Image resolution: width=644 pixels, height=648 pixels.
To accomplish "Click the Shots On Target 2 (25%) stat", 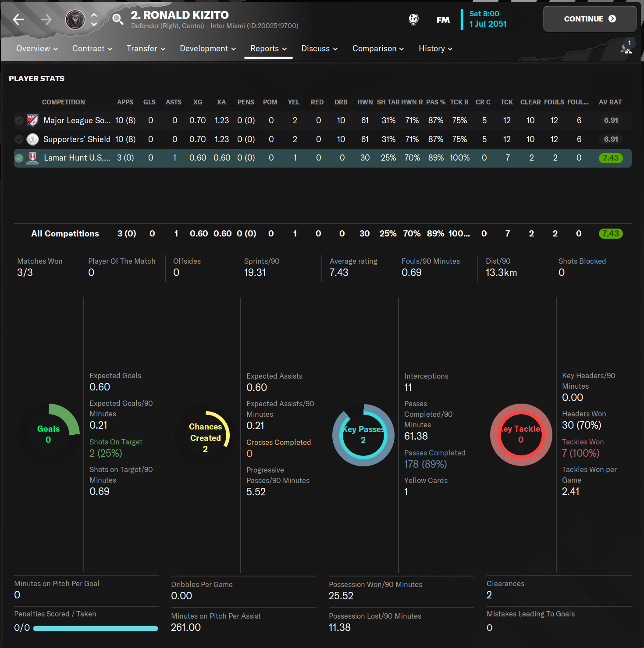I will tap(116, 448).
